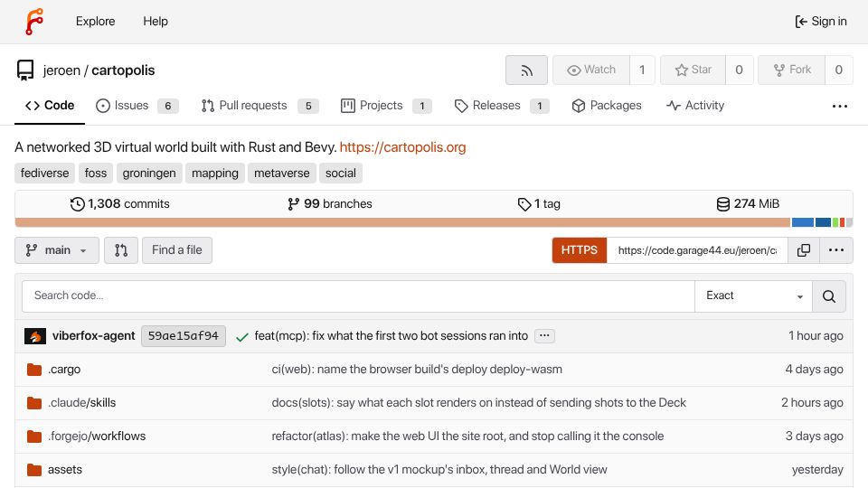Screen dimensions: 868x488
Task: Copy the repository clone URL
Action: click(x=803, y=250)
